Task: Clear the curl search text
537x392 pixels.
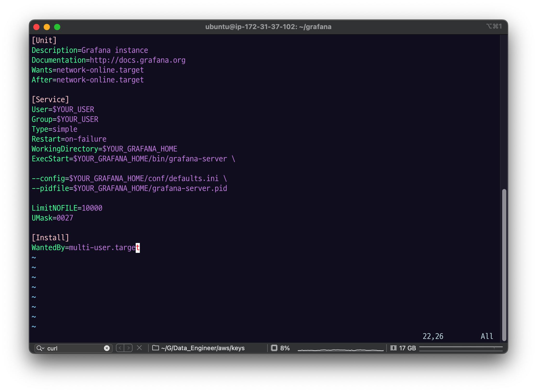Action: [x=107, y=348]
